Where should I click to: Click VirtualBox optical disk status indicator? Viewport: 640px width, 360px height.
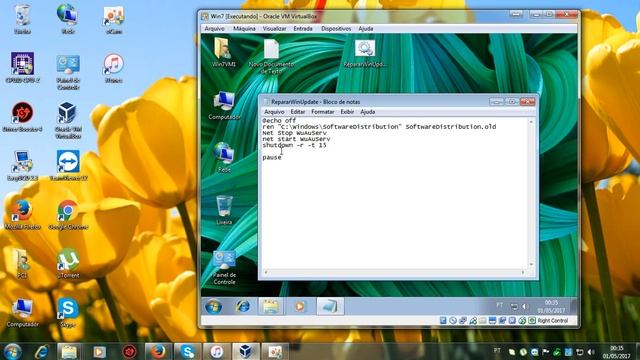tap(453, 321)
